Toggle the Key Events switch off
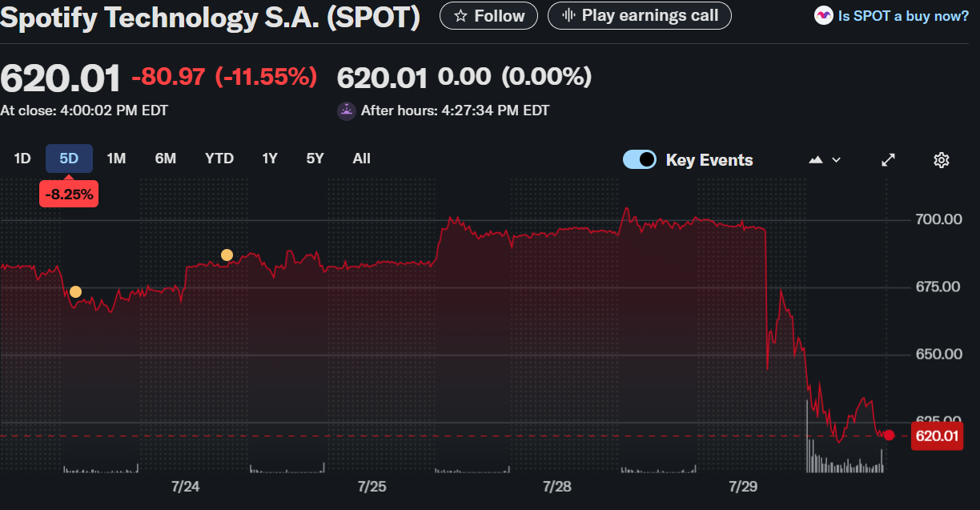 pos(640,159)
